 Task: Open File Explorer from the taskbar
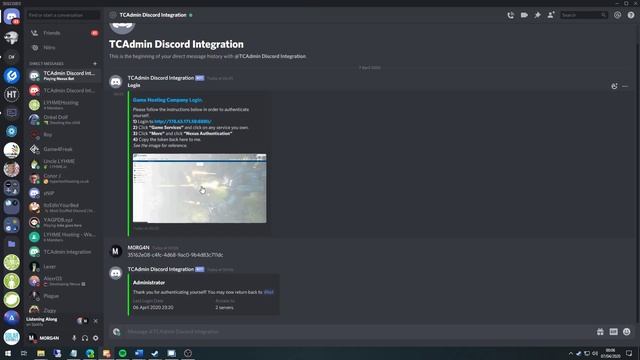pyautogui.click(x=41, y=353)
